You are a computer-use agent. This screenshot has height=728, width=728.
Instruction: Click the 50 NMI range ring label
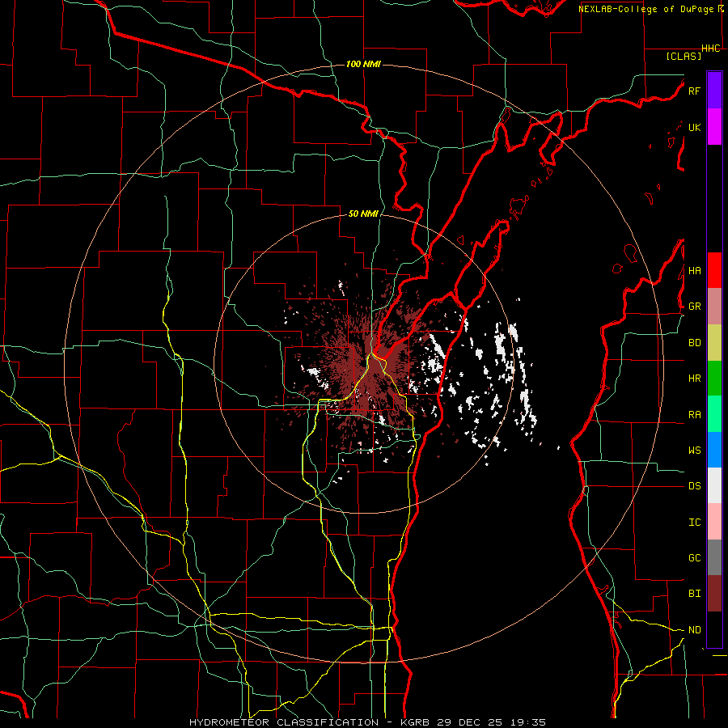[363, 214]
